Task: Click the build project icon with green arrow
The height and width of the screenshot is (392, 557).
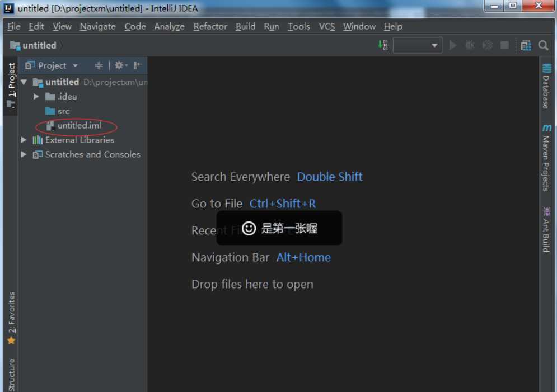Action: pos(383,45)
